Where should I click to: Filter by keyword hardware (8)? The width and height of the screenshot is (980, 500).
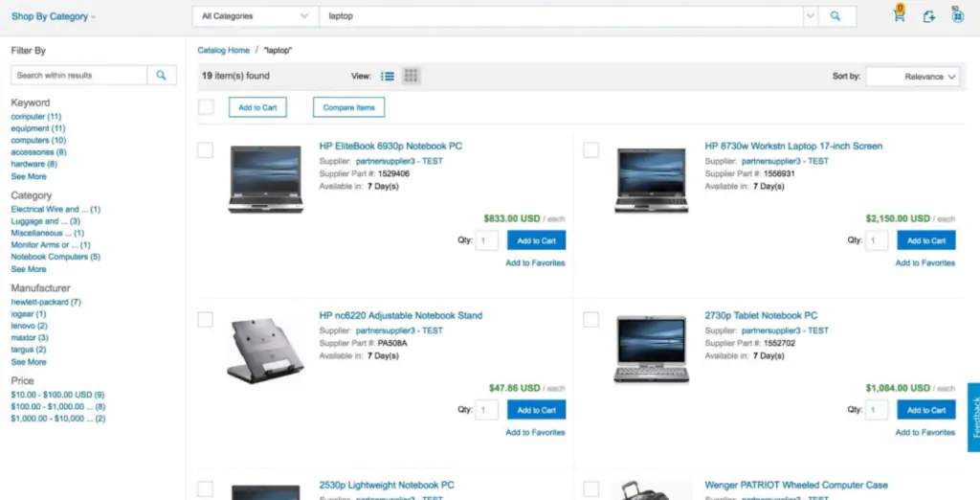33,164
